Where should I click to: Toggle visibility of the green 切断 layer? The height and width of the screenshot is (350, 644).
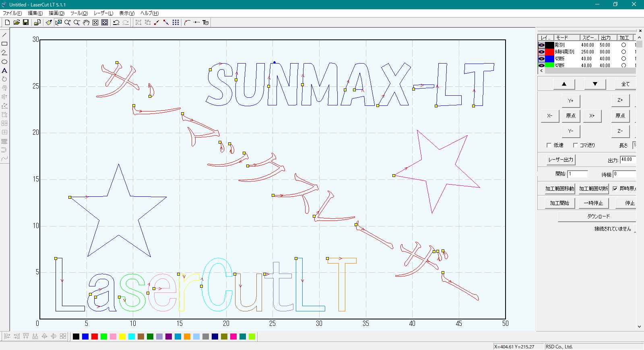541,65
